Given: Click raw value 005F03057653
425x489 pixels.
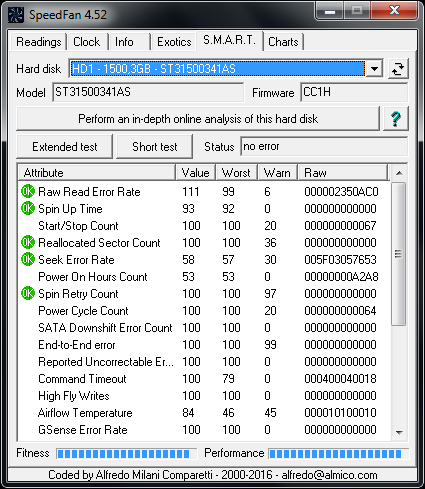Looking at the screenshot, I should click(340, 260).
